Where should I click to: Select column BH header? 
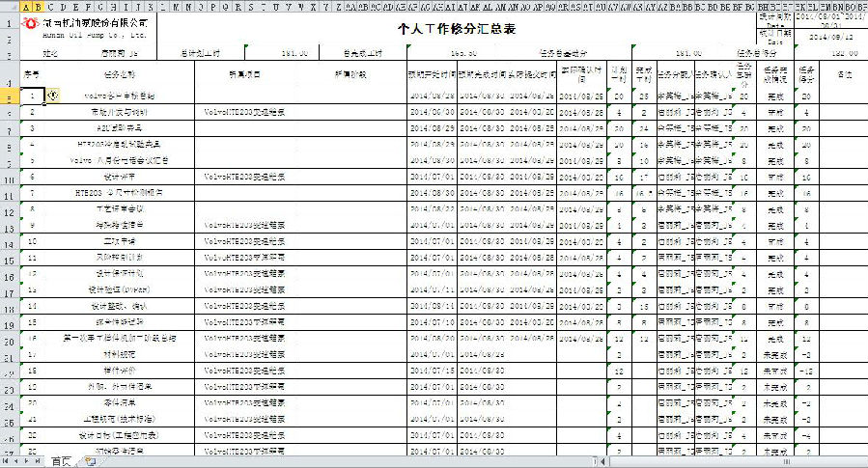tap(764, 7)
